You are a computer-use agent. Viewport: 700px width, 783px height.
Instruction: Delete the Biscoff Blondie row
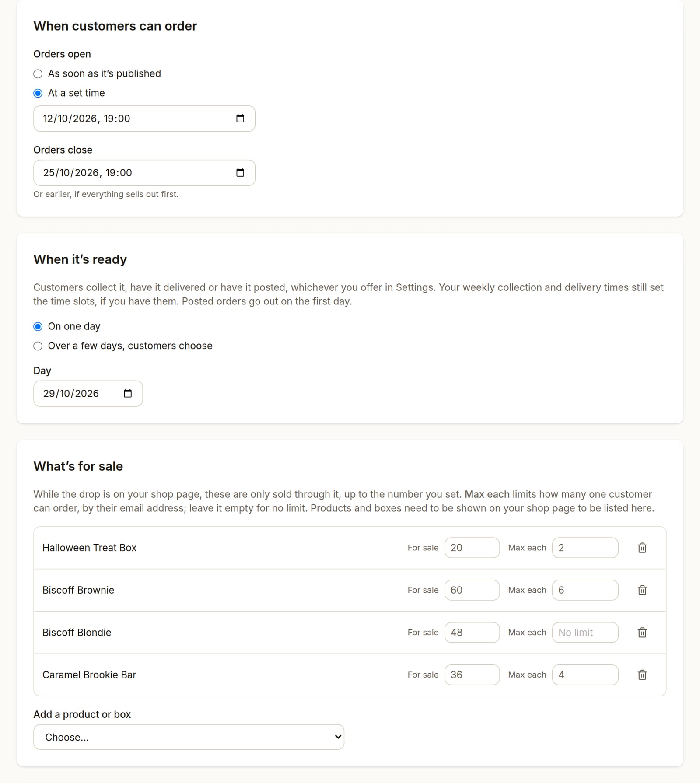(x=642, y=633)
